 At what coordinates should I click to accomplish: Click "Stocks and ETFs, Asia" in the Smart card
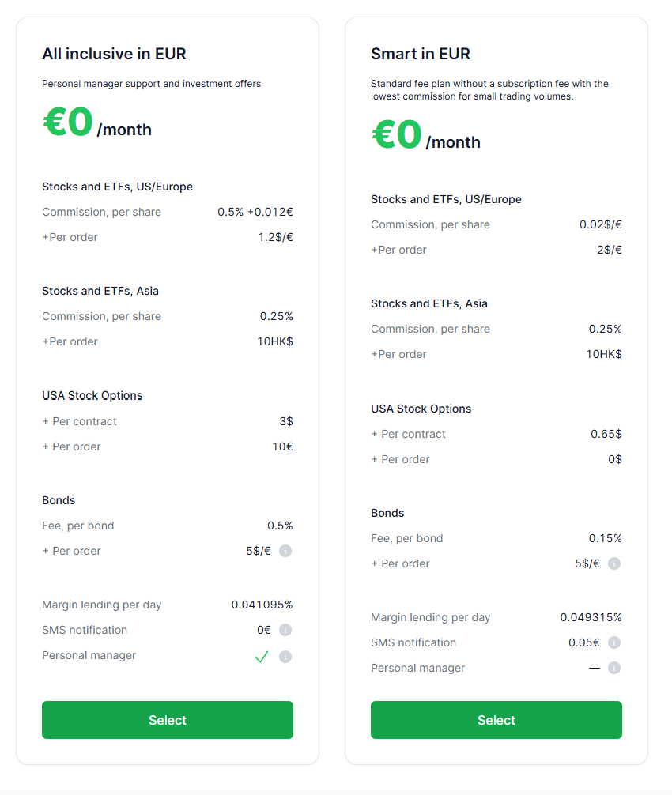pos(429,303)
